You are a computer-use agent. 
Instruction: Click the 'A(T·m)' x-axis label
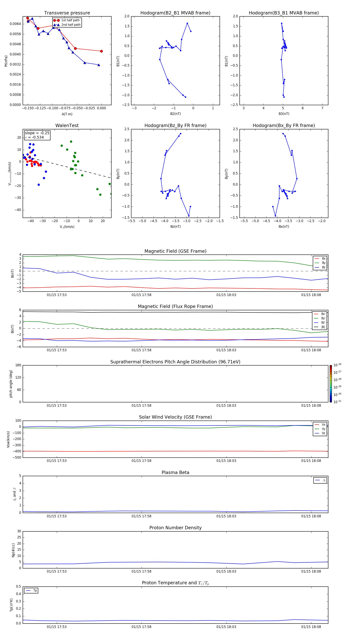67,114
